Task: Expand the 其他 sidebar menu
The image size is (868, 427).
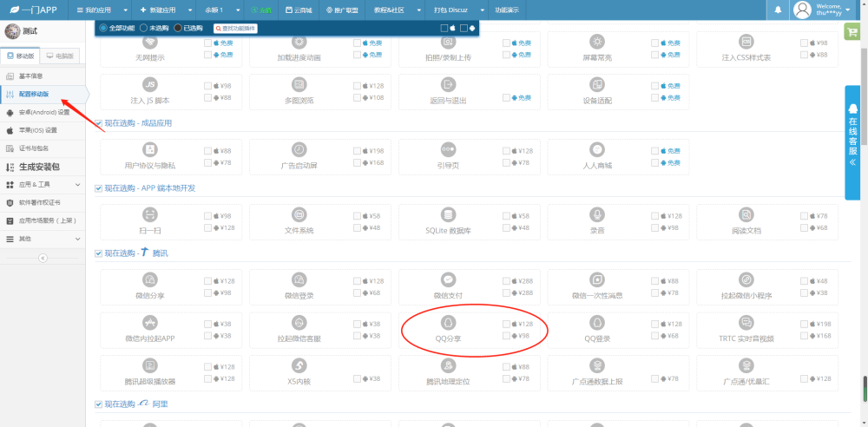Action: click(x=43, y=239)
